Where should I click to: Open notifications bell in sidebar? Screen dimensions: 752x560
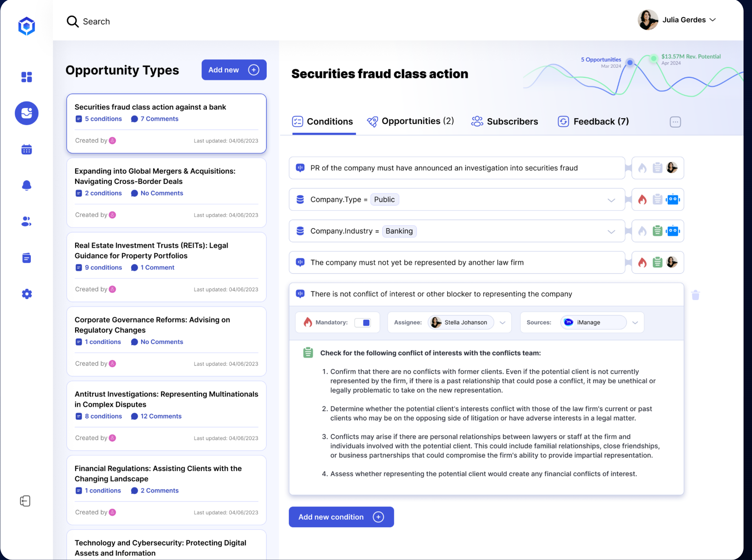(26, 186)
